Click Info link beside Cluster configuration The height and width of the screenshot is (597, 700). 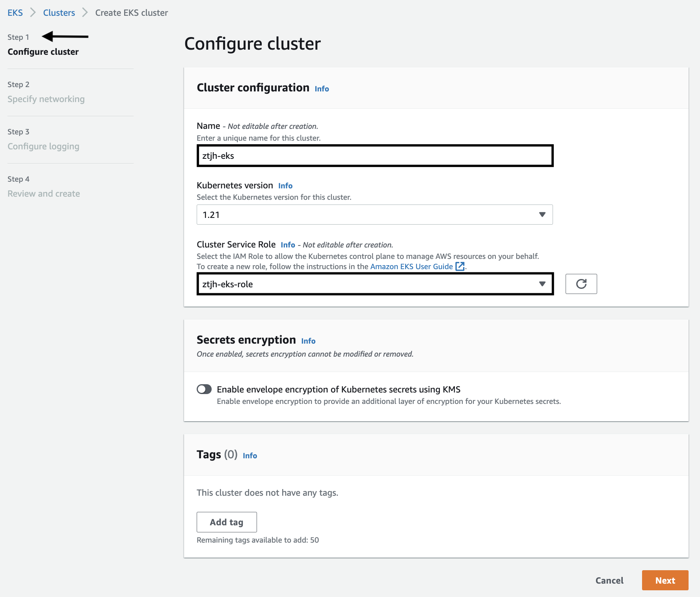[322, 89]
